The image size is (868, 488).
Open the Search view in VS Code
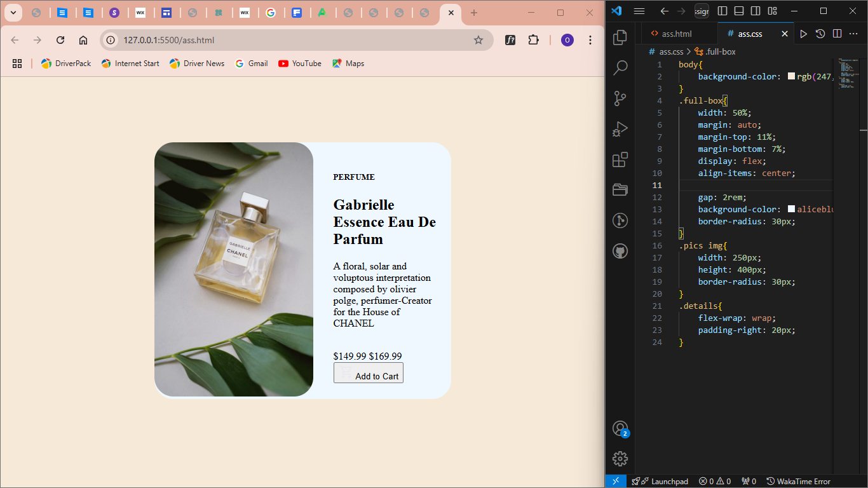[x=620, y=68]
